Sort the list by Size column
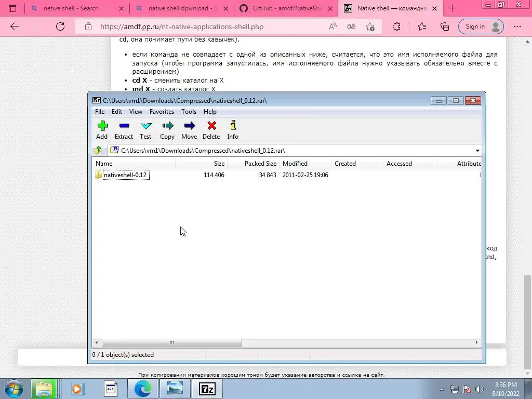Viewport: 532px width, 399px height. (202, 164)
